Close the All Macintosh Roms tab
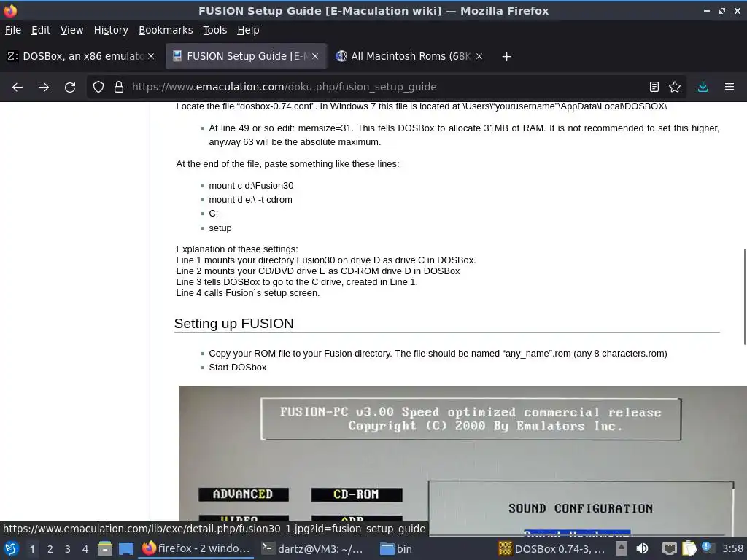The image size is (747, 560). pos(479,56)
